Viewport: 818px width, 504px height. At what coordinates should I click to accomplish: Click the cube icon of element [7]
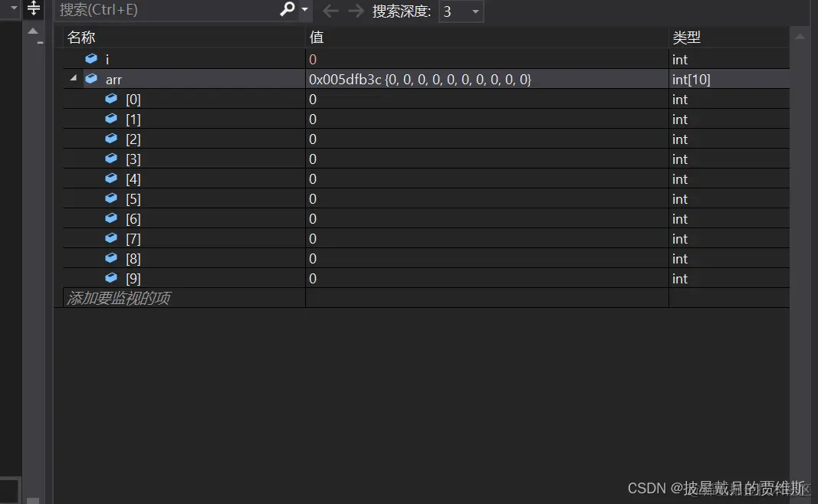click(x=111, y=237)
